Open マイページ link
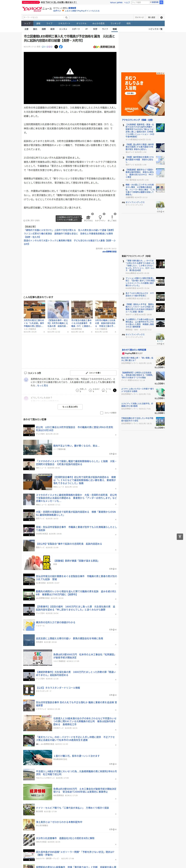 click(x=139, y=17)
